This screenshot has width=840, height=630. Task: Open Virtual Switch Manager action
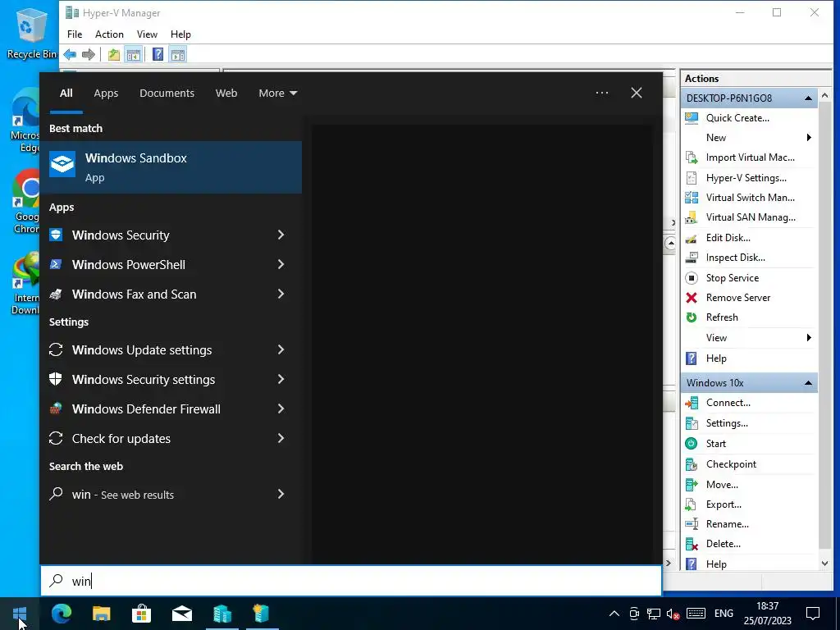[750, 198]
